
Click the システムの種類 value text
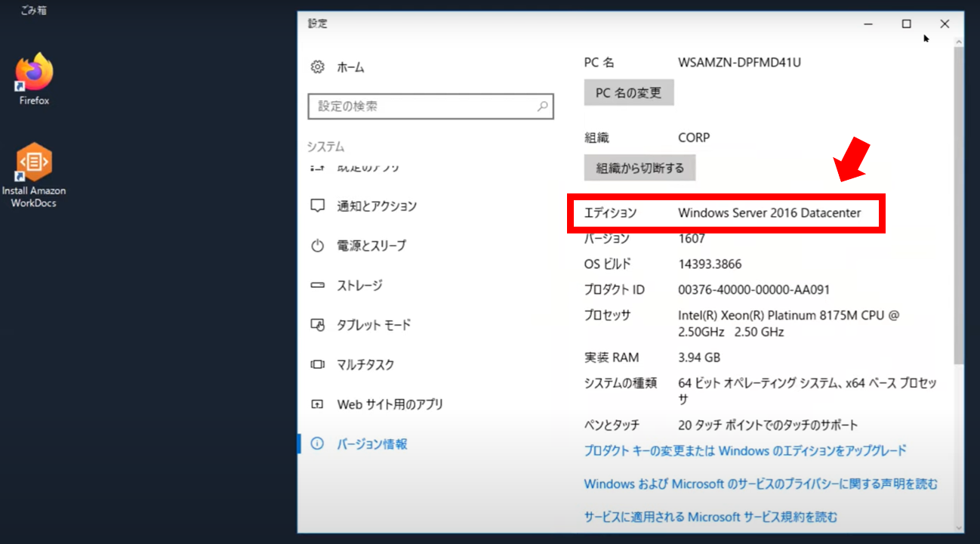[x=808, y=391]
